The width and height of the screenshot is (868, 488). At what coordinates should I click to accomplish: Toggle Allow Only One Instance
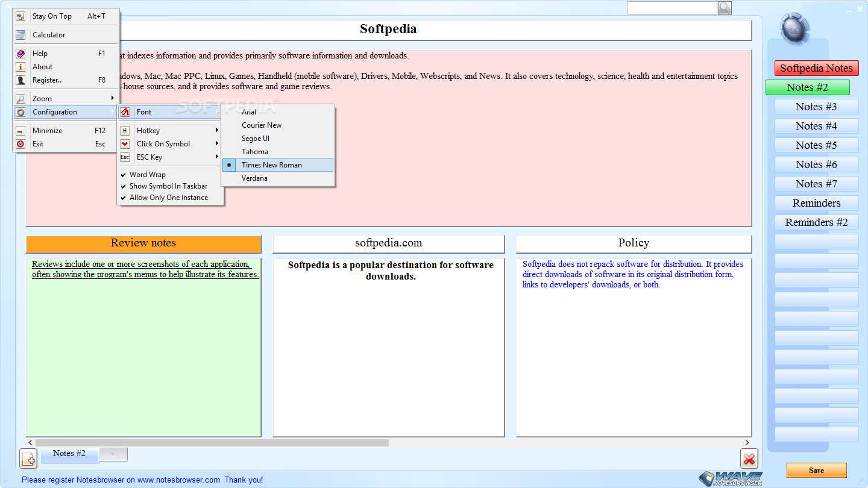[x=171, y=198]
